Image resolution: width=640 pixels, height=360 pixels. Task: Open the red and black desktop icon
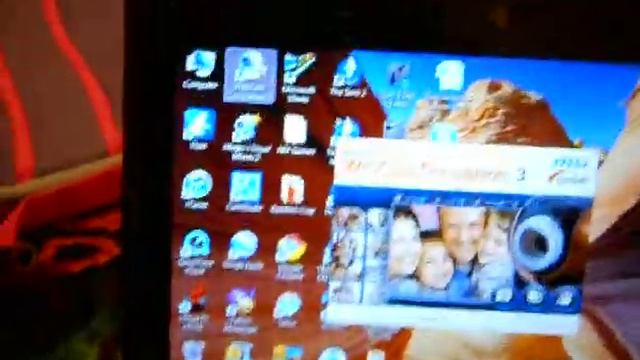tap(194, 307)
